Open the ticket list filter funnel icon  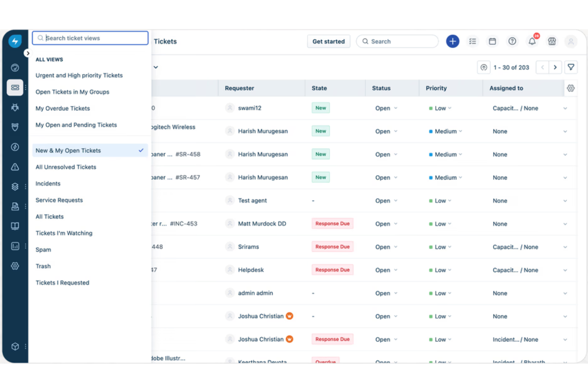[571, 67]
